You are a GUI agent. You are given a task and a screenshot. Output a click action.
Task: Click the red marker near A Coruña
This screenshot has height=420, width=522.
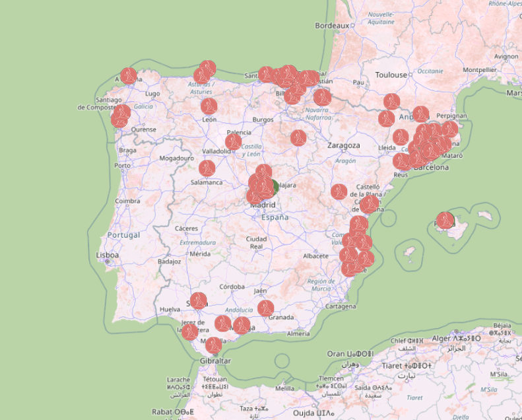(x=129, y=75)
